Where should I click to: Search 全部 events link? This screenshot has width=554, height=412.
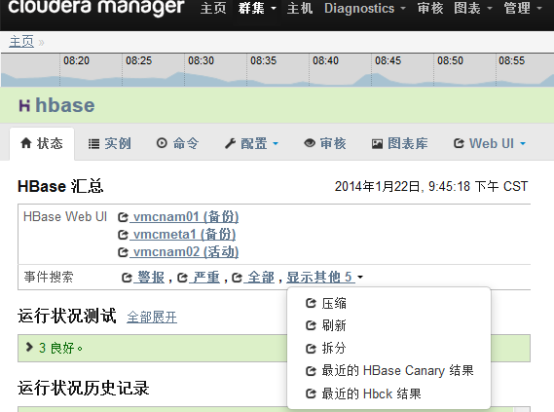(x=260, y=277)
